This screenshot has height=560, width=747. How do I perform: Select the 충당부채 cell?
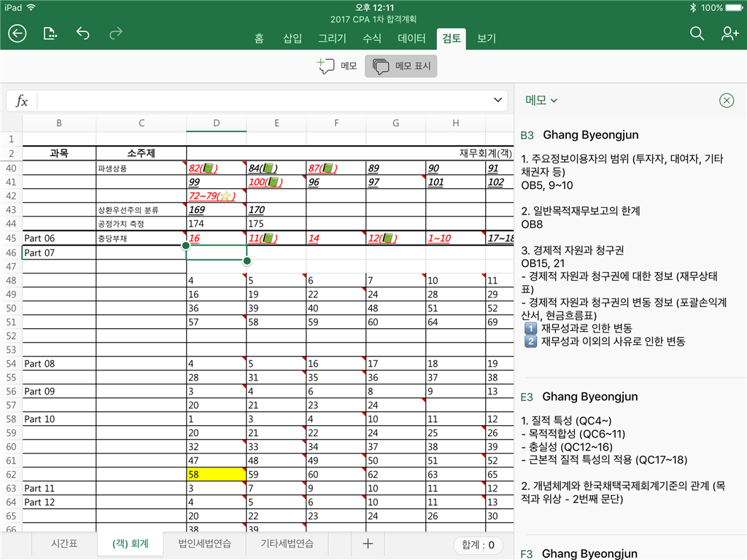[141, 238]
